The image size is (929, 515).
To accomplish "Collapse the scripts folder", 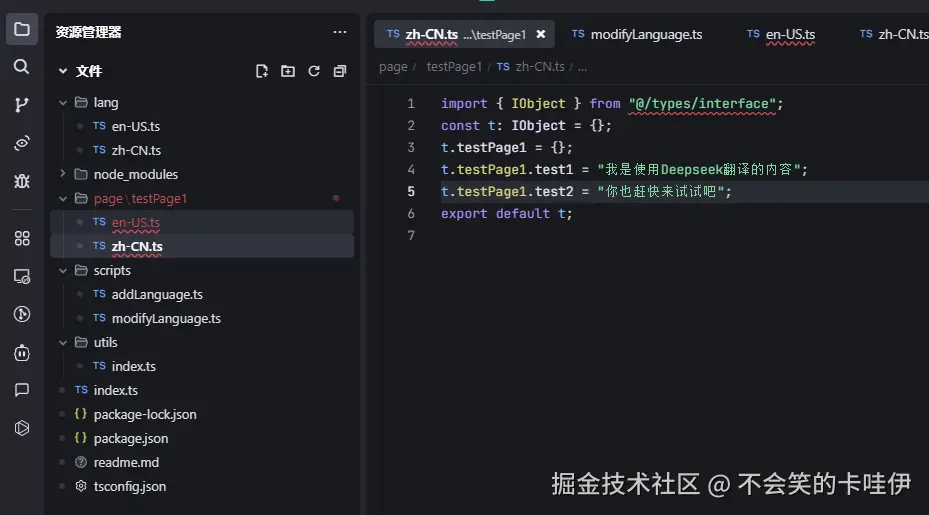I will (63, 270).
